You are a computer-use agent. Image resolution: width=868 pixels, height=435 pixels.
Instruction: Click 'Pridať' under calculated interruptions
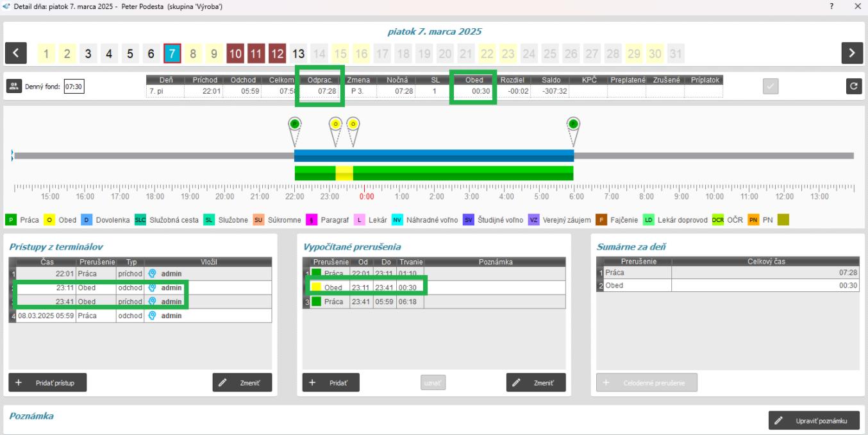[331, 382]
